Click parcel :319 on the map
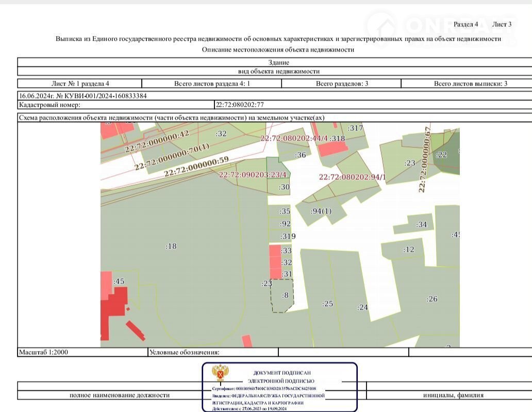 coord(288,236)
